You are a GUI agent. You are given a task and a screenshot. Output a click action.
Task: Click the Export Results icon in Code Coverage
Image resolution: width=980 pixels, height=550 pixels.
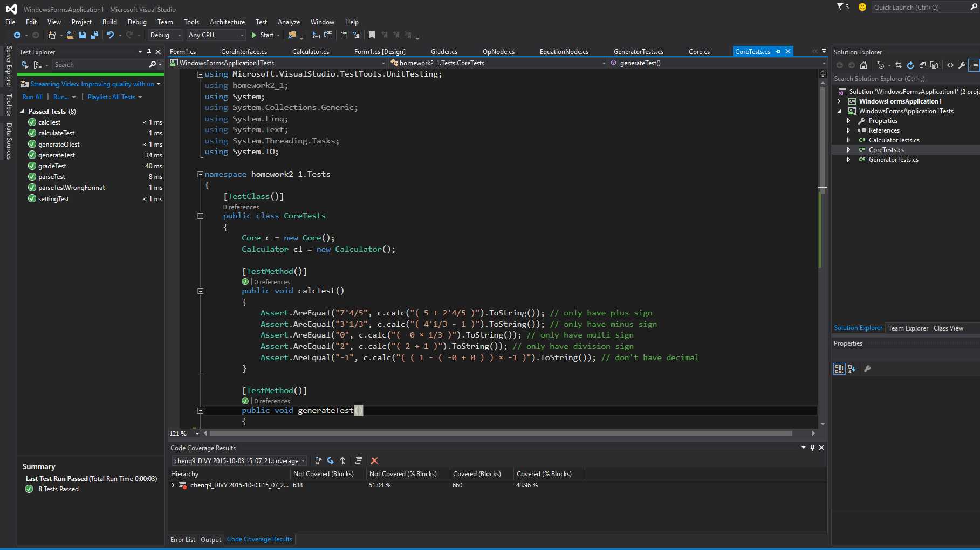click(x=318, y=460)
